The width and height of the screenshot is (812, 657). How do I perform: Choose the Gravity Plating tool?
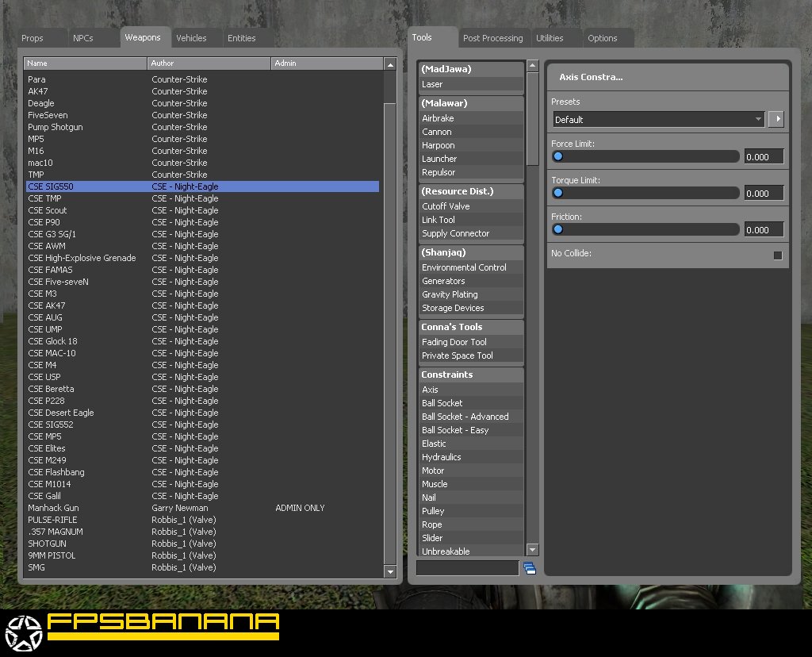click(x=471, y=294)
